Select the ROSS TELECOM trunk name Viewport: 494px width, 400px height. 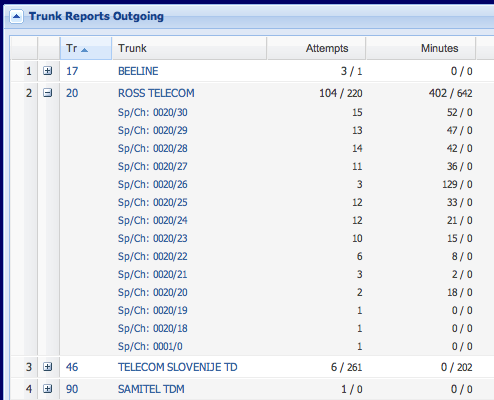(156, 93)
